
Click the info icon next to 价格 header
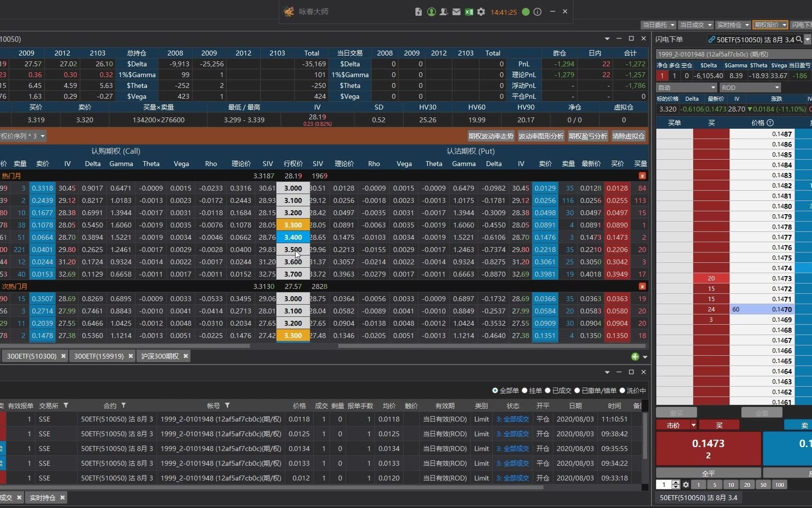(x=770, y=123)
